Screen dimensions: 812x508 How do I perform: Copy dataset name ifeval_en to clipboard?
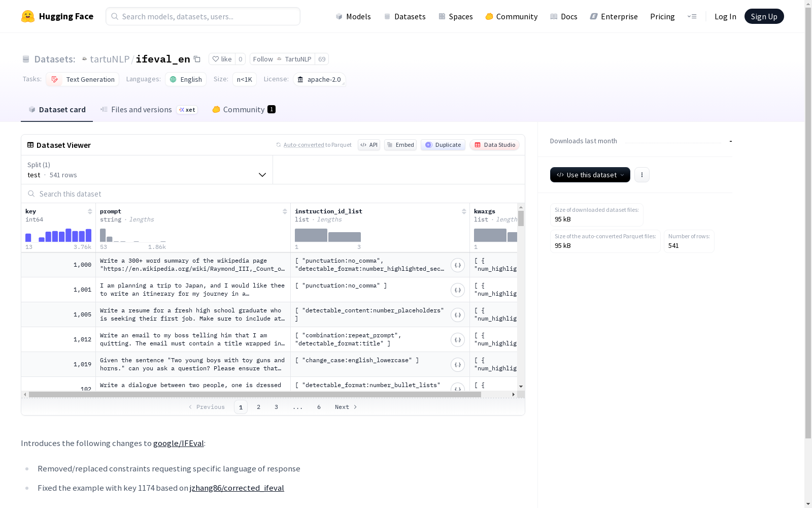[197, 59]
